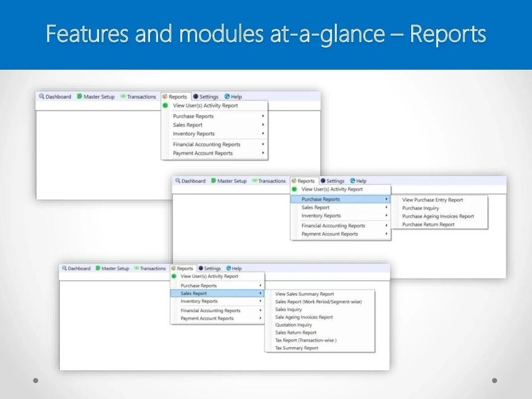
Task: Click Reports icon in top window menu bar
Action: 165,97
